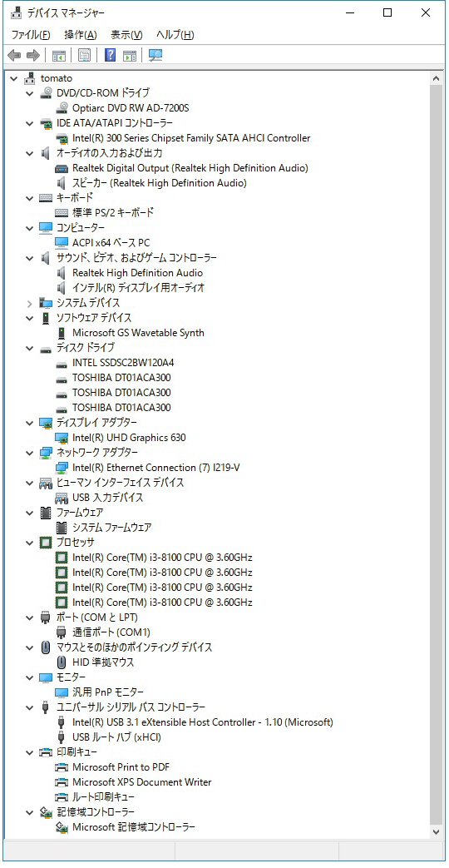
Task: Click Scan for hardware changes monitor icon
Action: pyautogui.click(x=155, y=56)
